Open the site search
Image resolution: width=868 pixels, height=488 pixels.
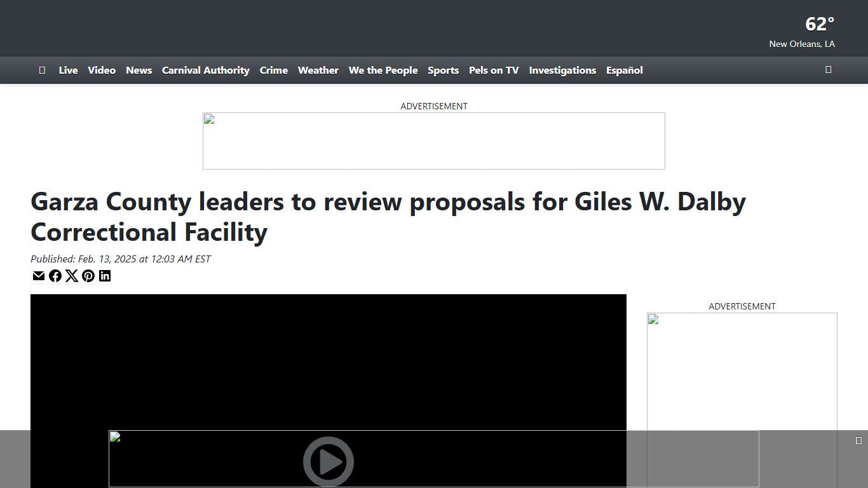828,70
